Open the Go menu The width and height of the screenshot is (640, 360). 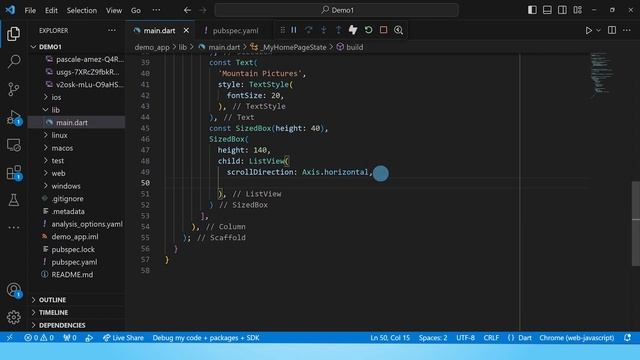pyautogui.click(x=136, y=10)
